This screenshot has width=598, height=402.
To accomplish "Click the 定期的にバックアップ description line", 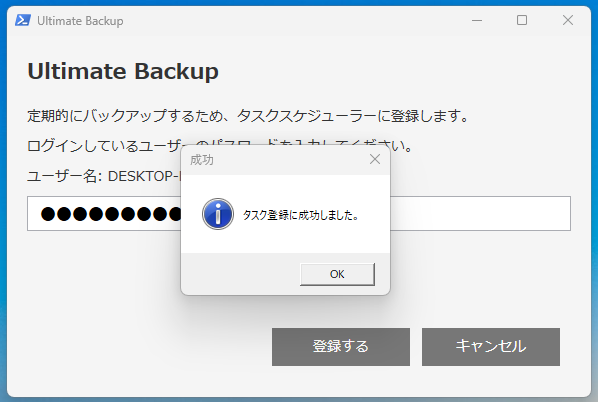I will tap(248, 116).
